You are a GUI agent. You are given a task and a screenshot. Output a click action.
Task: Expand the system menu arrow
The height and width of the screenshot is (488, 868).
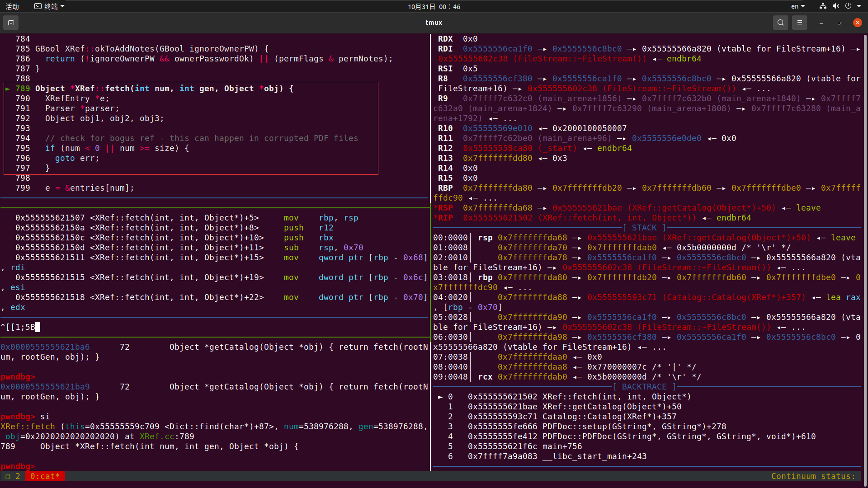coord(859,6)
